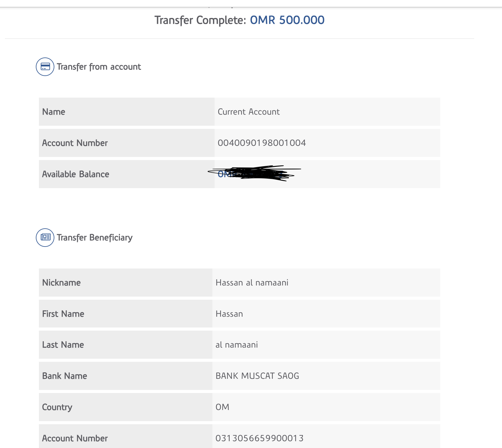Select the Transfer from account heading
502x448 pixels.
[x=99, y=67]
